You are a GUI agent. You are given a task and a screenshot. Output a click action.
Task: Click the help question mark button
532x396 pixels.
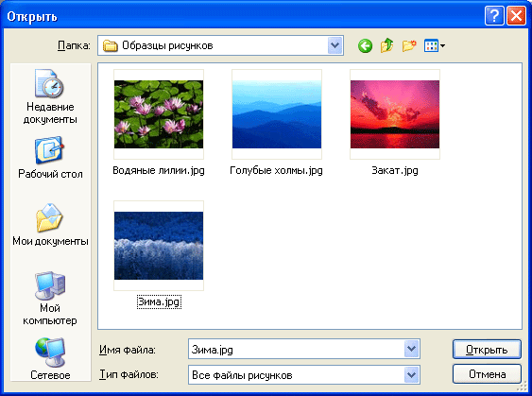point(494,16)
